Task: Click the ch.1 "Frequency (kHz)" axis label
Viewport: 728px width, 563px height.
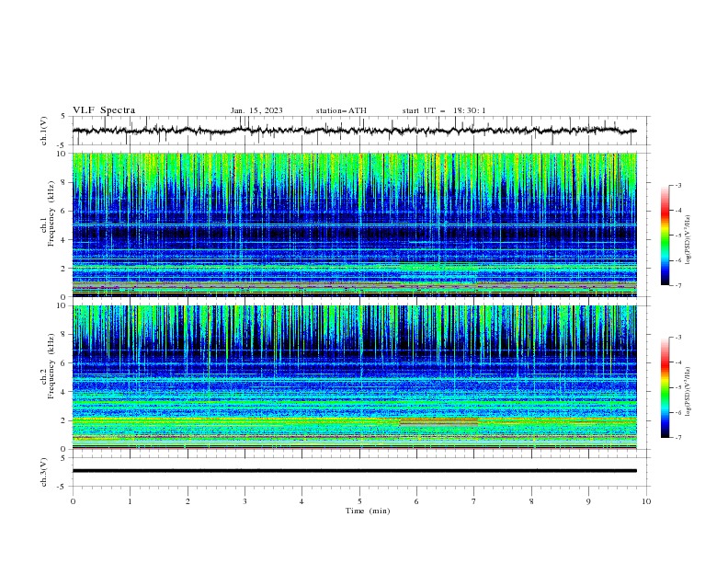Action: [51, 214]
